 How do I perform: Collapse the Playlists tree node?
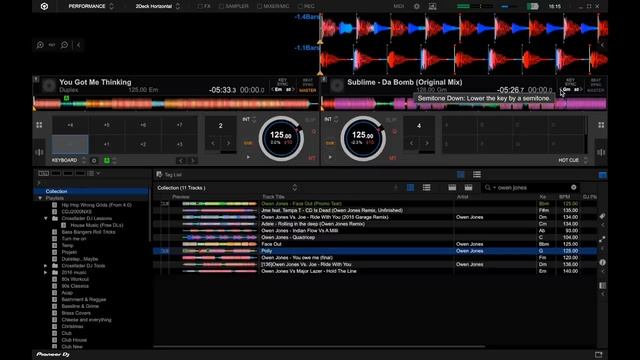(40, 198)
